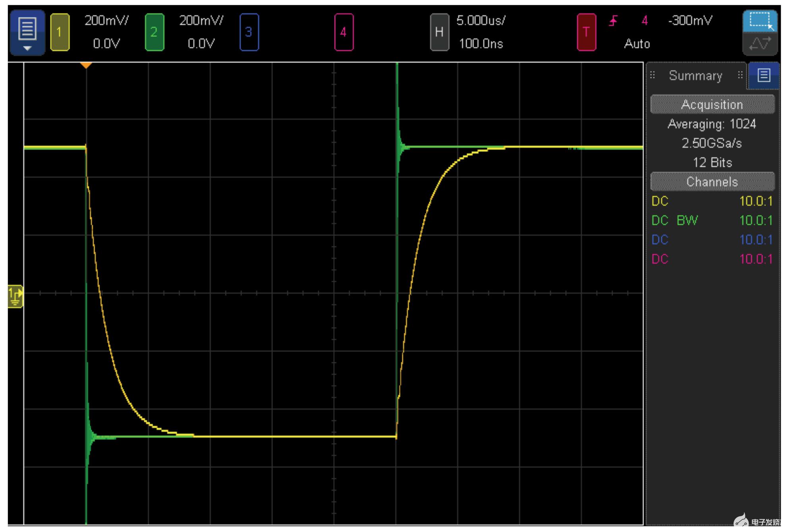Click the orange trigger time marker
Image resolution: width=789 pixels, height=532 pixels.
[86, 65]
